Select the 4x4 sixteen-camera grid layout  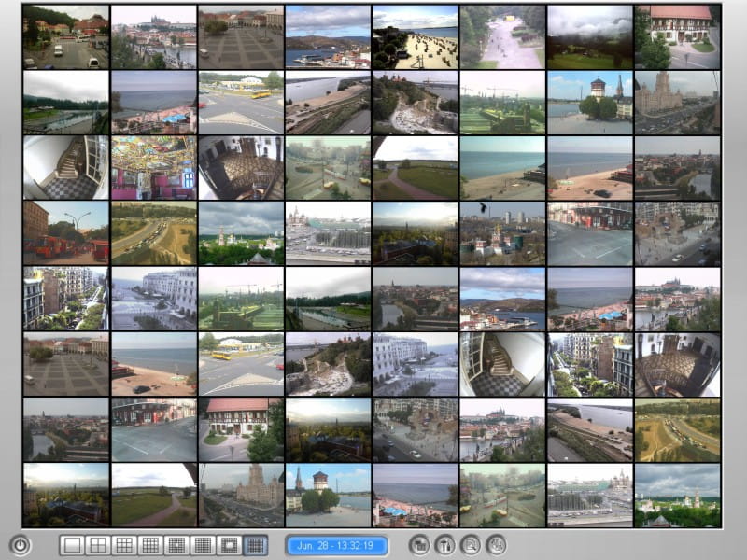(x=150, y=545)
